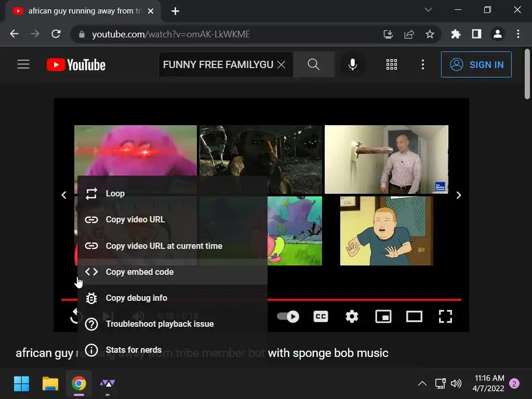Show previous suggested videos arrow
The height and width of the screenshot is (399, 532).
pyautogui.click(x=64, y=195)
